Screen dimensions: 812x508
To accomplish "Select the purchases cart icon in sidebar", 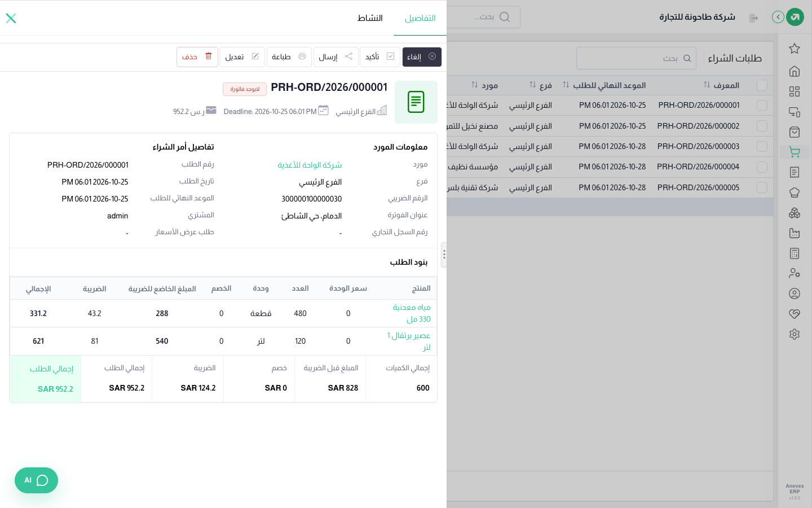I will point(795,152).
